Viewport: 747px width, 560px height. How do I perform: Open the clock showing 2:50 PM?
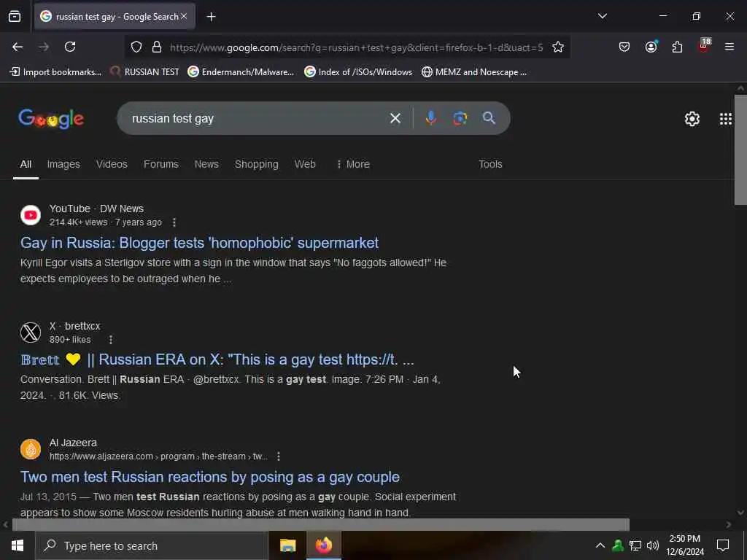[x=684, y=545]
